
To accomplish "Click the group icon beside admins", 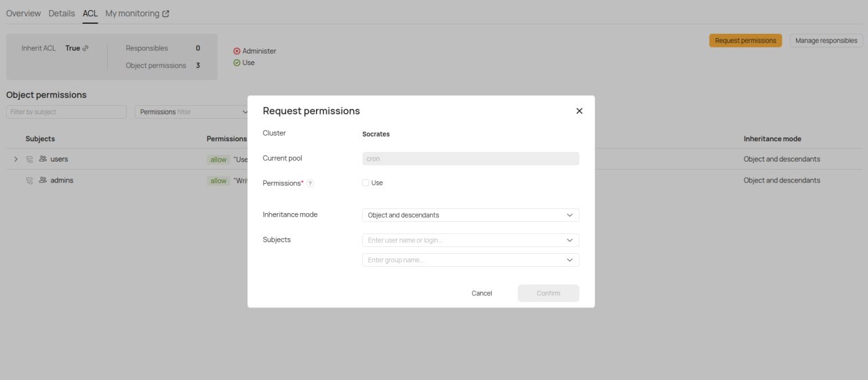I will pos(43,180).
